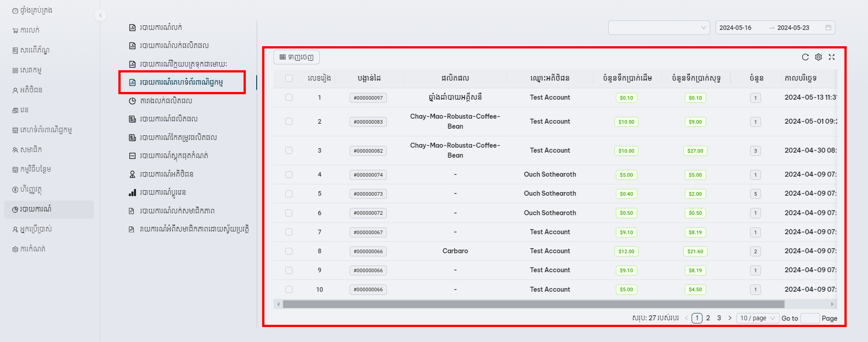Image resolution: width=868 pixels, height=342 pixels.
Task: Go to next page with right chevron
Action: coord(730,318)
